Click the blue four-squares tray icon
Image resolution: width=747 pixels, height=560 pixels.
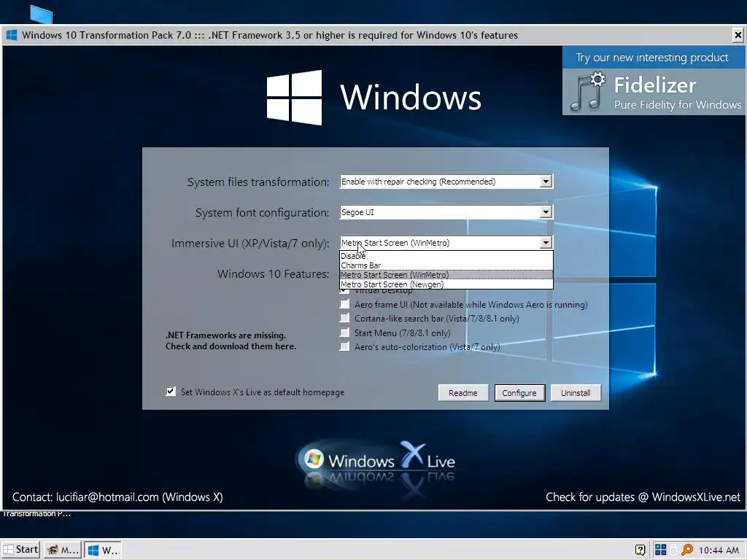660,550
